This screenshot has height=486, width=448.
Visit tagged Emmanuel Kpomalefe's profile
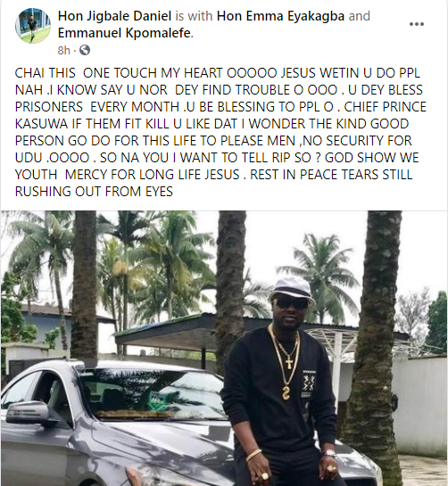(124, 33)
